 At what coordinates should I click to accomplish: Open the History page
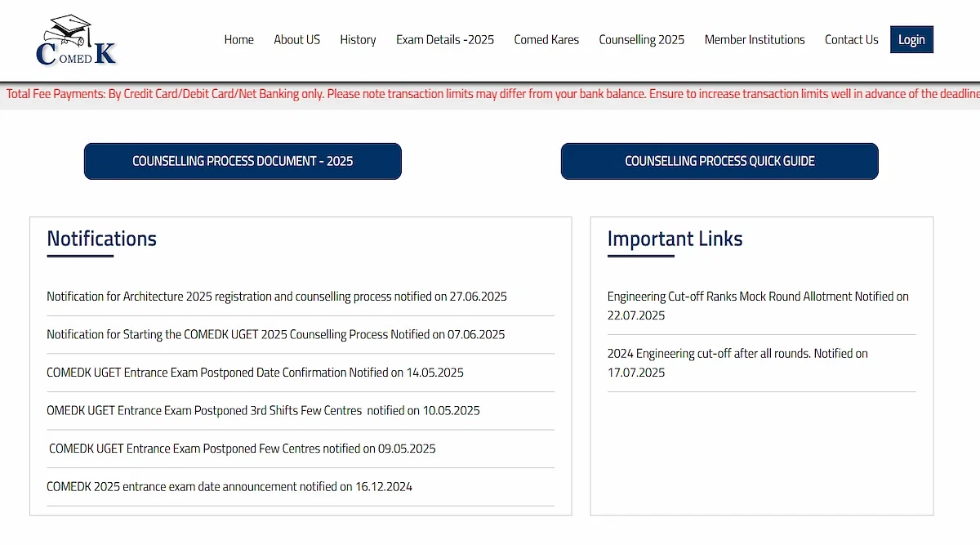pyautogui.click(x=358, y=39)
